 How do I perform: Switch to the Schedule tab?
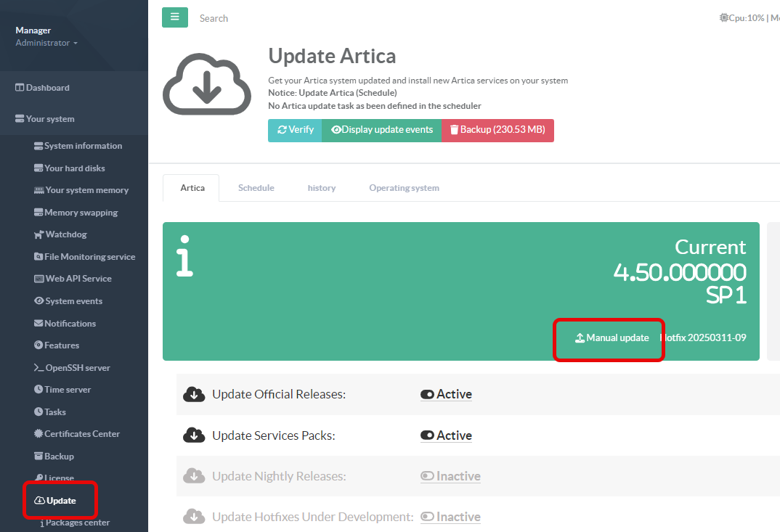(256, 188)
